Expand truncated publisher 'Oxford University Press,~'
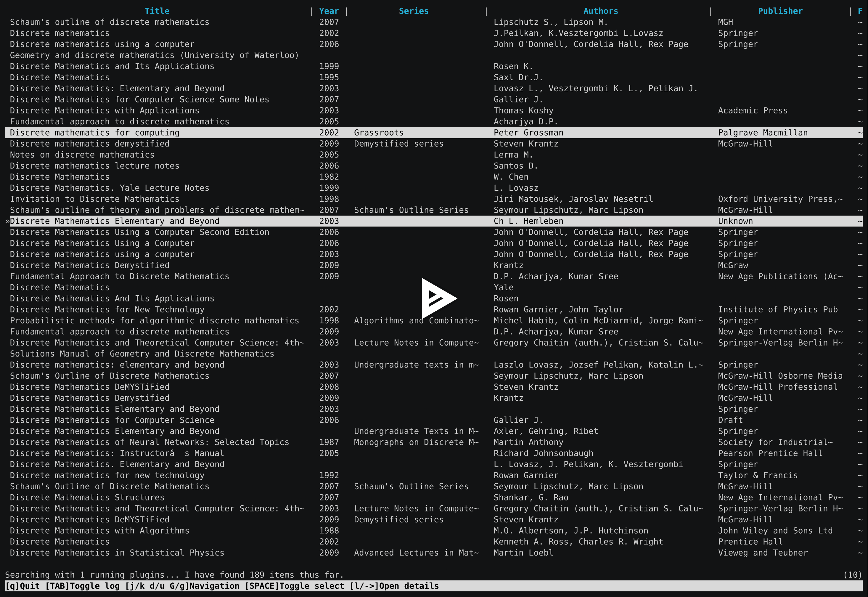This screenshot has width=868, height=597. pyautogui.click(x=780, y=199)
